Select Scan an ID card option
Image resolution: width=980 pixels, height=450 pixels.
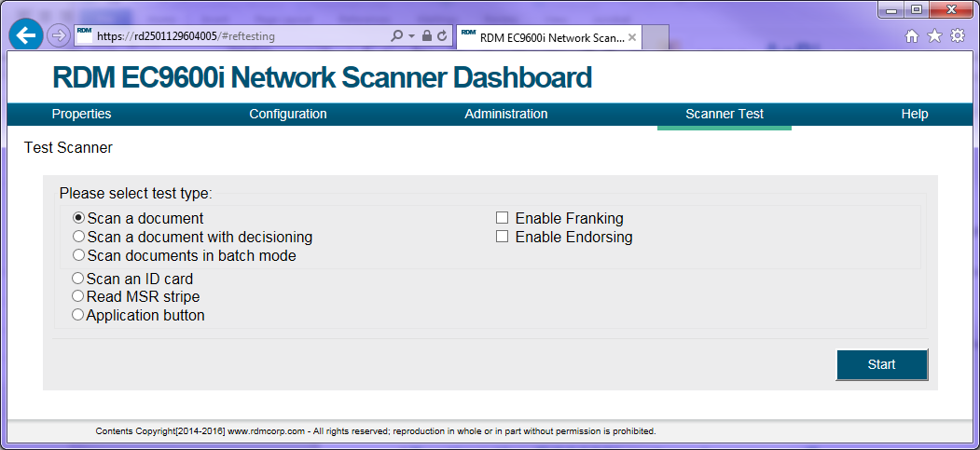click(78, 279)
